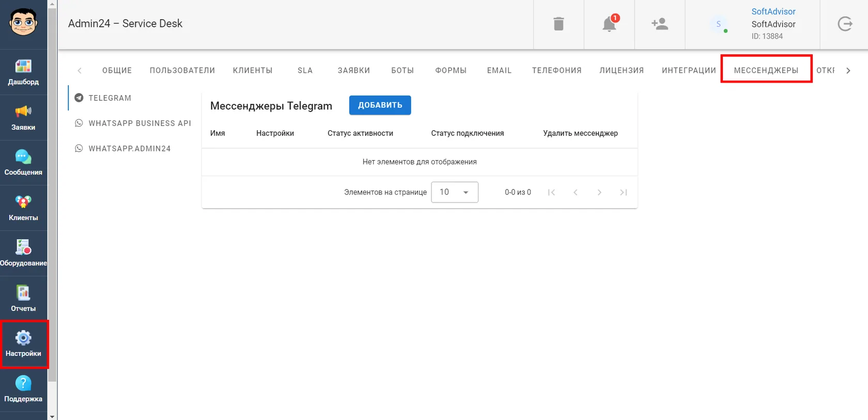This screenshot has height=420, width=868.
Task: Switch to the SLA tab
Action: (305, 70)
